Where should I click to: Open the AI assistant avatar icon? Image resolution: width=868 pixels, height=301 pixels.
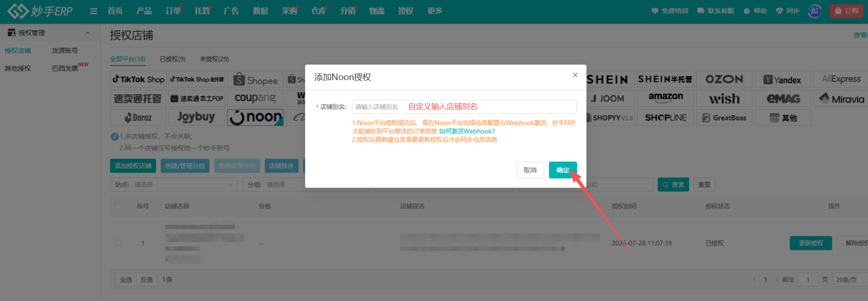point(814,11)
